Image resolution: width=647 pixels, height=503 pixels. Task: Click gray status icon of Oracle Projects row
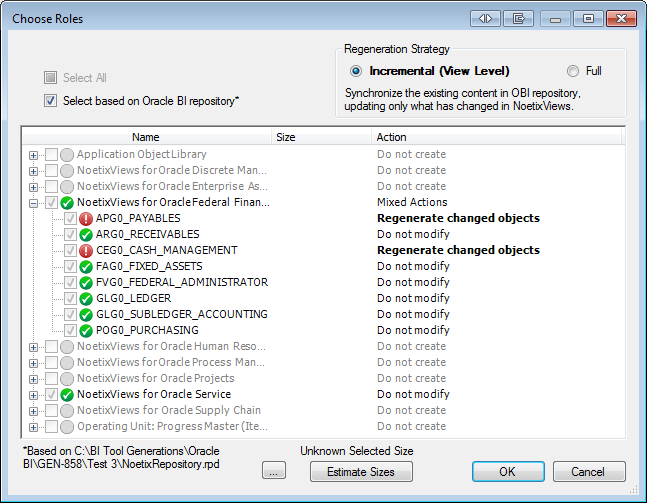67,379
